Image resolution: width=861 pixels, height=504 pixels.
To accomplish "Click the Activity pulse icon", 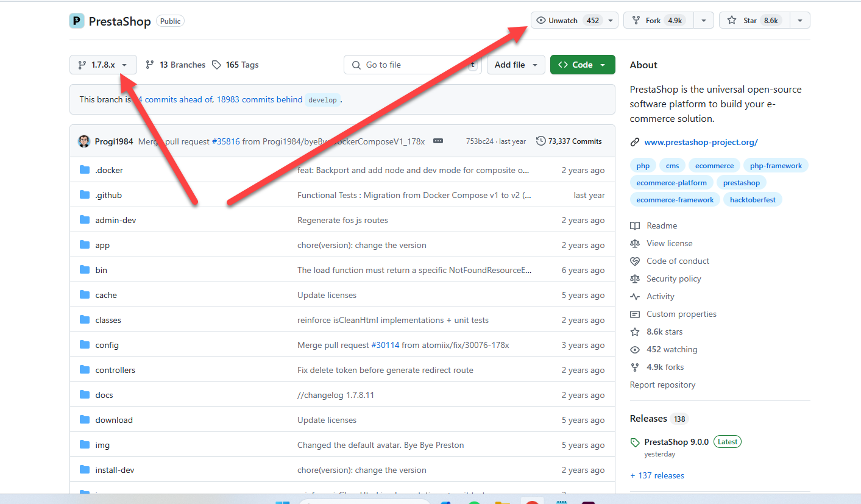I will click(635, 296).
